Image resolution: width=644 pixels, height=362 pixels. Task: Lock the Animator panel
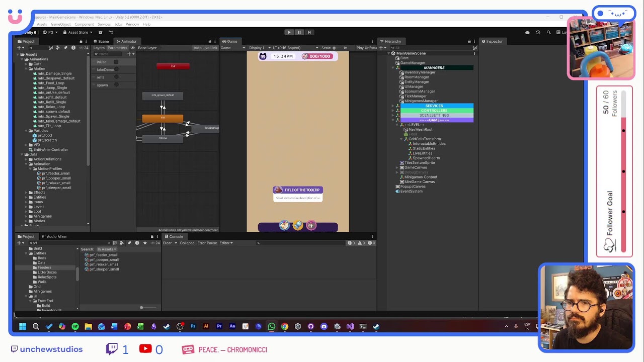(x=210, y=41)
